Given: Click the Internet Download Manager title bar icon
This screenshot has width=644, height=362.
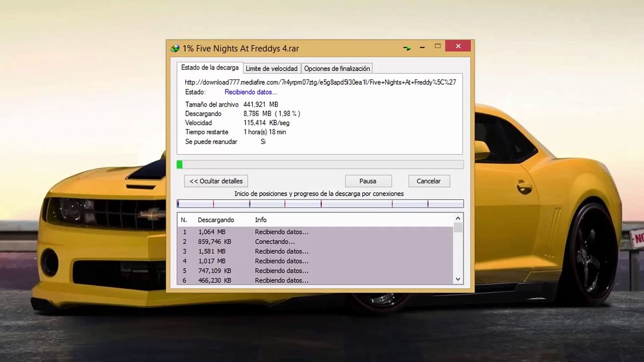Looking at the screenshot, I should click(175, 48).
